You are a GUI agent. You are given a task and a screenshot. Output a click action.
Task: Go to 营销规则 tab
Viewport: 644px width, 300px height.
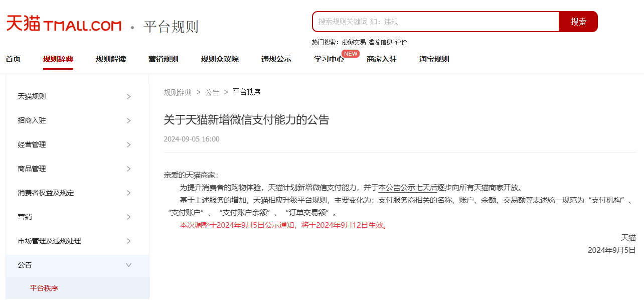pos(164,59)
